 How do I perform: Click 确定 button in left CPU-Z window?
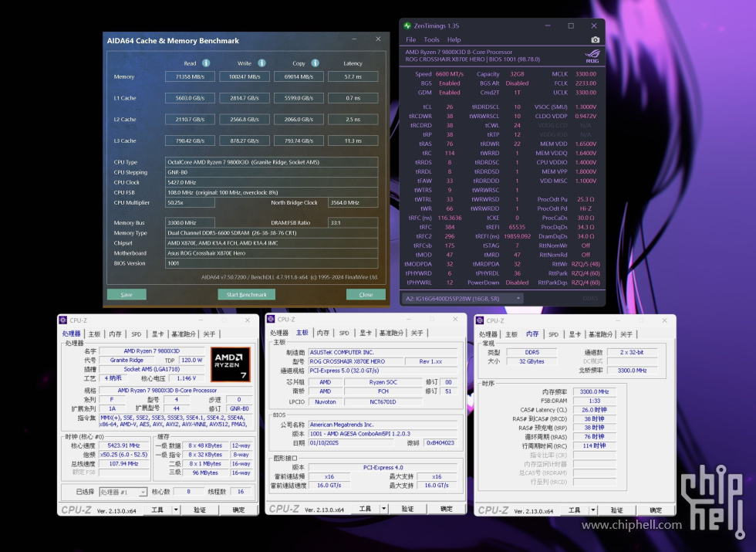point(238,510)
